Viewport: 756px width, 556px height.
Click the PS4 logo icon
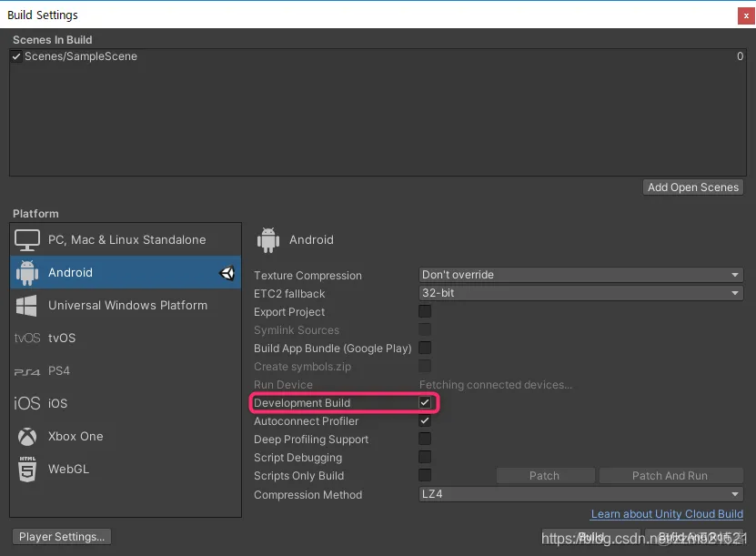pyautogui.click(x=27, y=372)
